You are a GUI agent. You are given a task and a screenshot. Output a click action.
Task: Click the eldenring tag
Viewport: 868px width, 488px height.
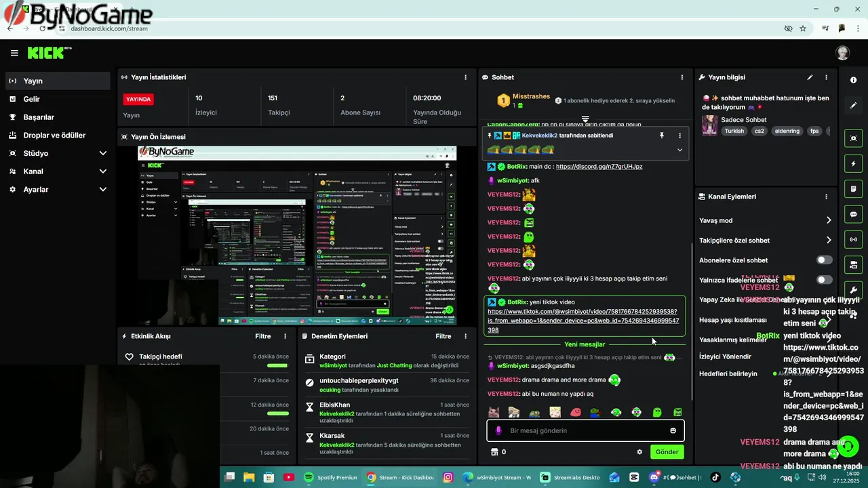coord(787,131)
